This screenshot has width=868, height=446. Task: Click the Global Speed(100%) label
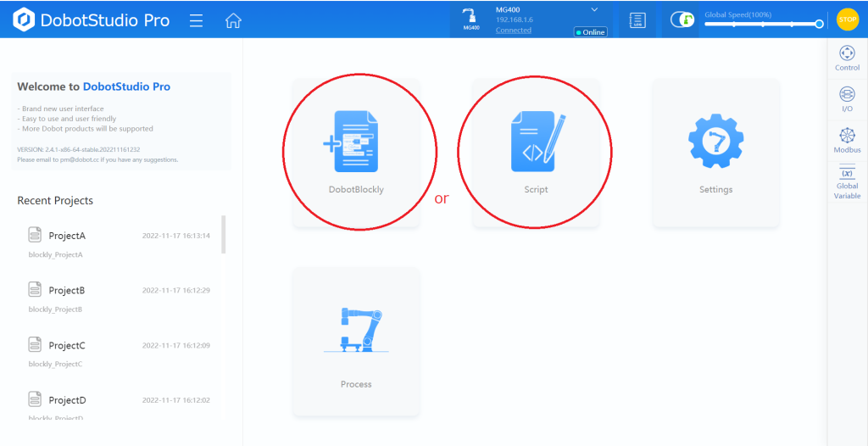738,15
